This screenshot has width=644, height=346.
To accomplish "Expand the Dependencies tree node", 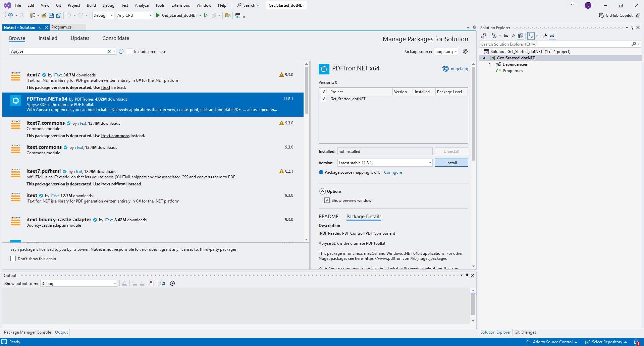I will point(489,64).
